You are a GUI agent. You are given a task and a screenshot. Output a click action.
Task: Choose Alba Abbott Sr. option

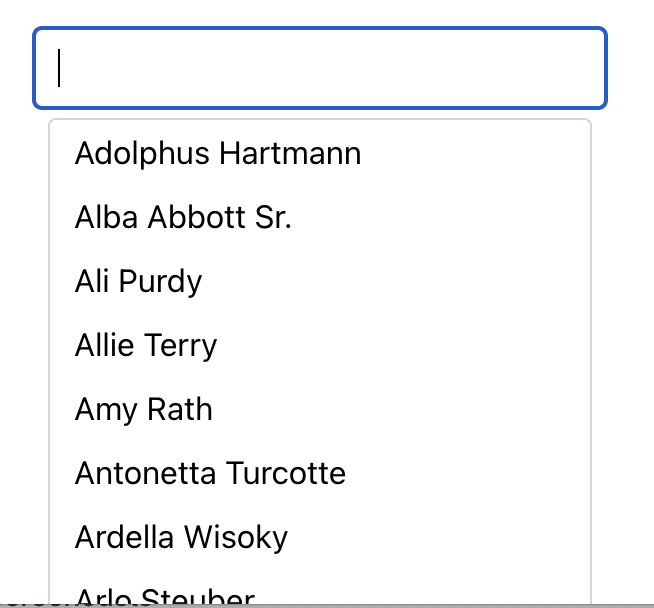coord(183,218)
